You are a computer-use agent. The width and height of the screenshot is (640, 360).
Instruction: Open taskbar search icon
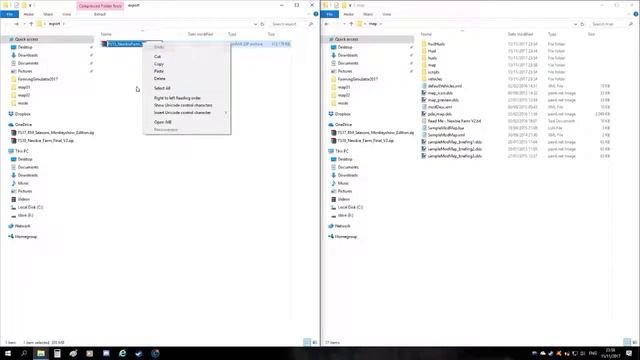point(24,353)
